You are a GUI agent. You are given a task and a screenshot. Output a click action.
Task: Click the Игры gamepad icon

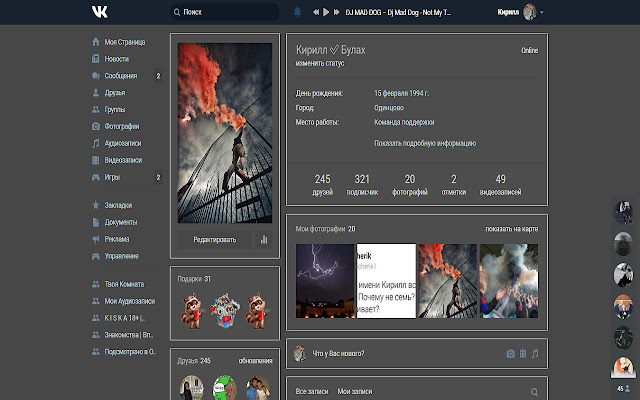coord(96,177)
